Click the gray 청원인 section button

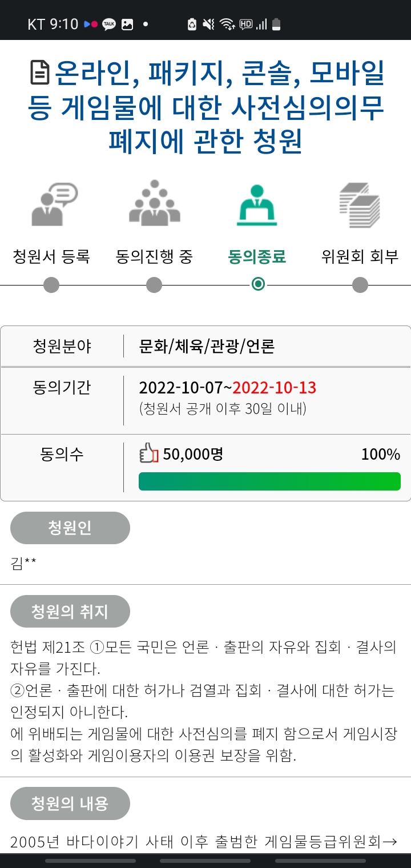[x=70, y=528]
